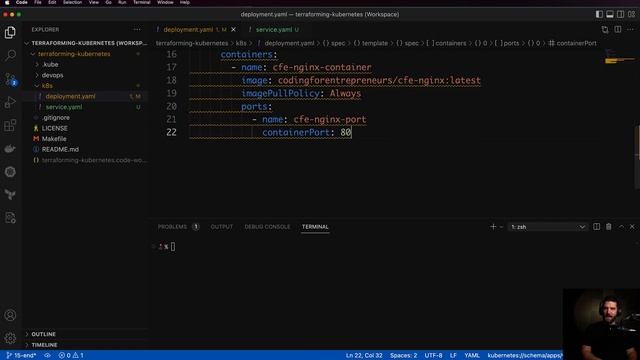
Task: Open the Kubernetes view icon
Action: (10, 172)
